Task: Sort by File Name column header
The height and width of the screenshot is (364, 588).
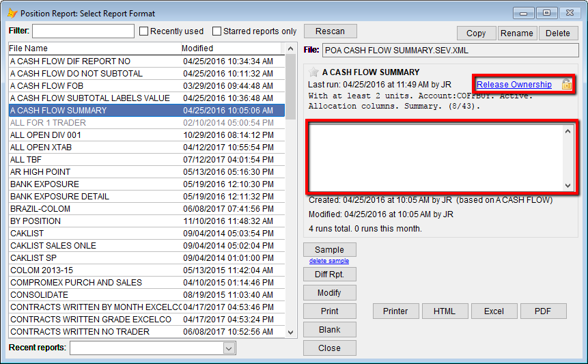Action: [94, 48]
